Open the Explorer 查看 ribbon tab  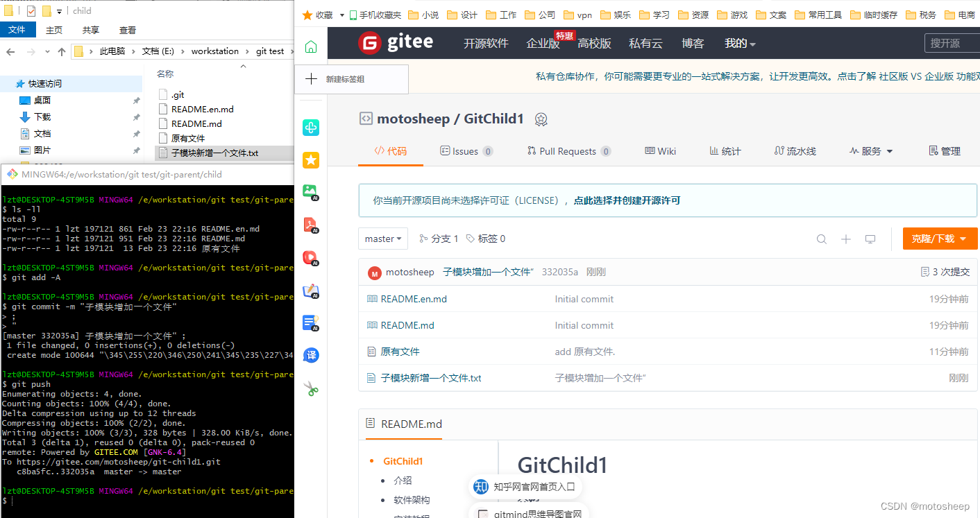(128, 30)
